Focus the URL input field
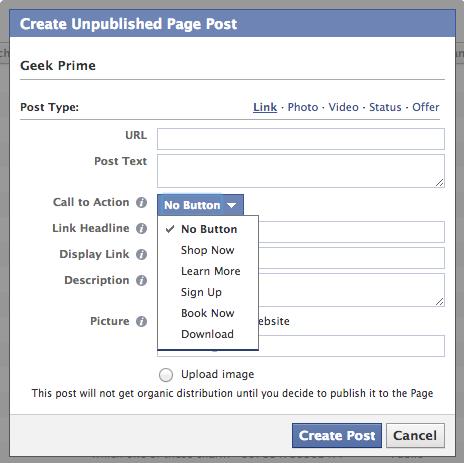Screen dimensions: 464x463 coord(301,139)
